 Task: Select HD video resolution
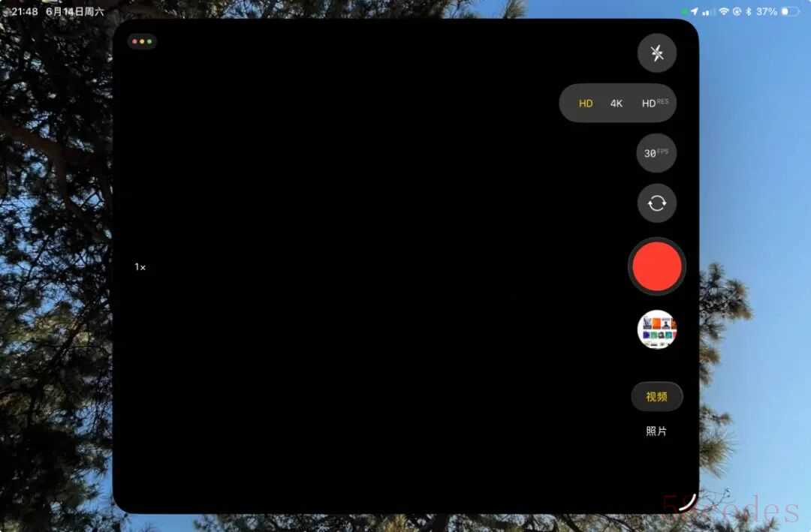pyautogui.click(x=586, y=104)
